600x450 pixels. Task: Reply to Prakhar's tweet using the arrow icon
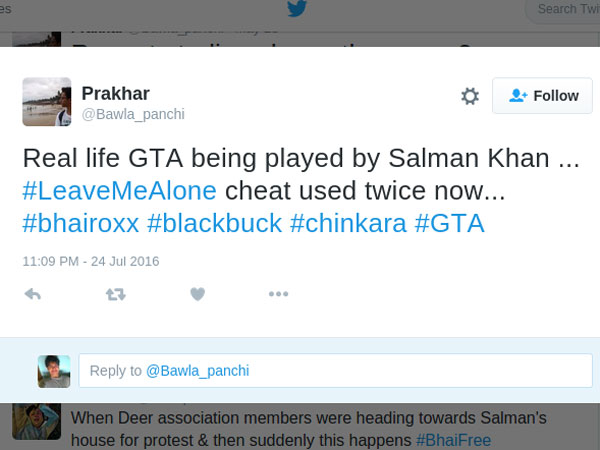pyautogui.click(x=32, y=294)
